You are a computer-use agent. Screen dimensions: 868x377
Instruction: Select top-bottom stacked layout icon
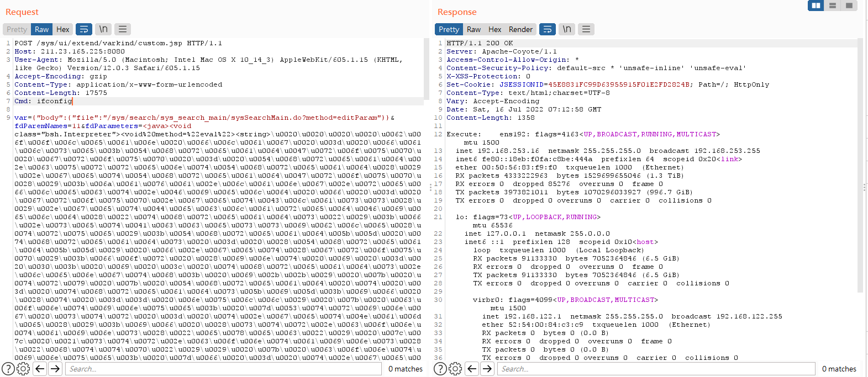coord(832,6)
